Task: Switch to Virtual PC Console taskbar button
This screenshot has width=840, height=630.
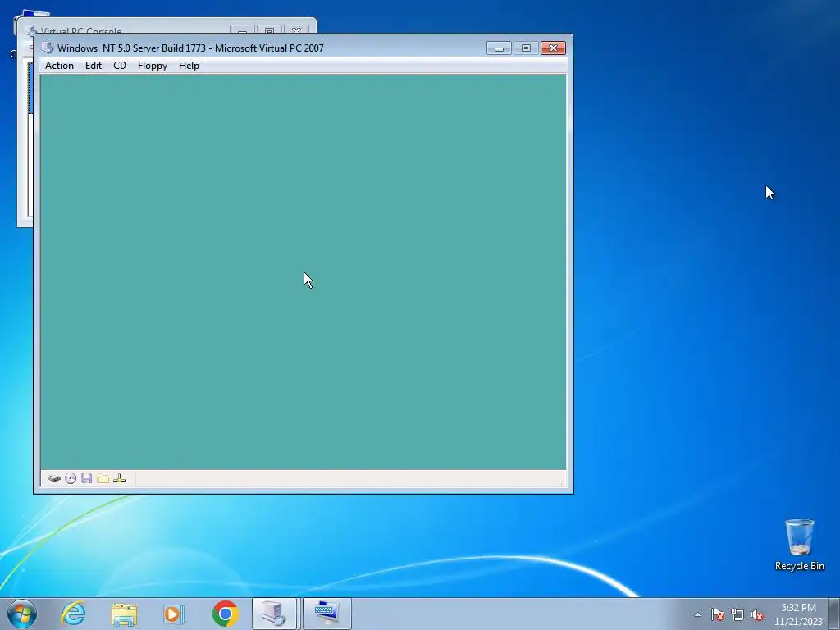Action: click(274, 614)
